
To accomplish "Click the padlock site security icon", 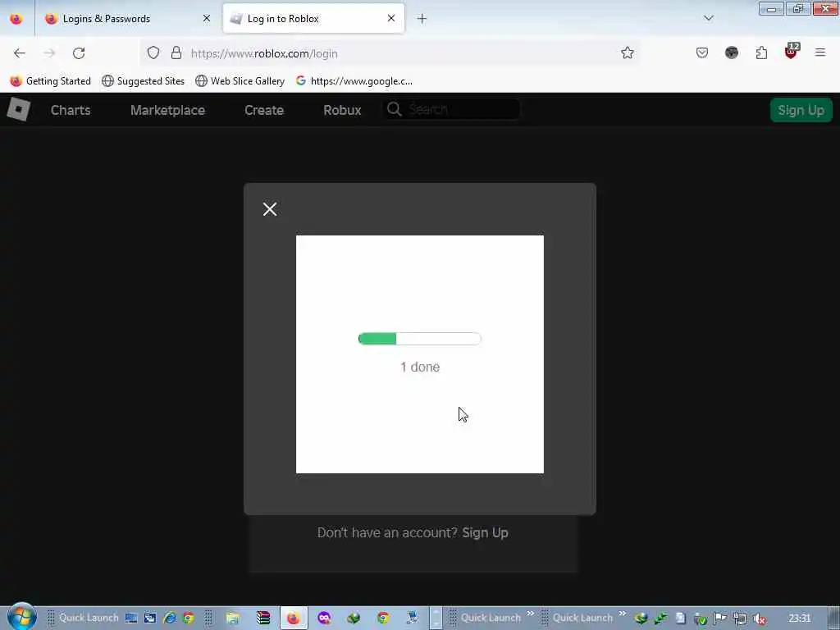I will tap(176, 52).
